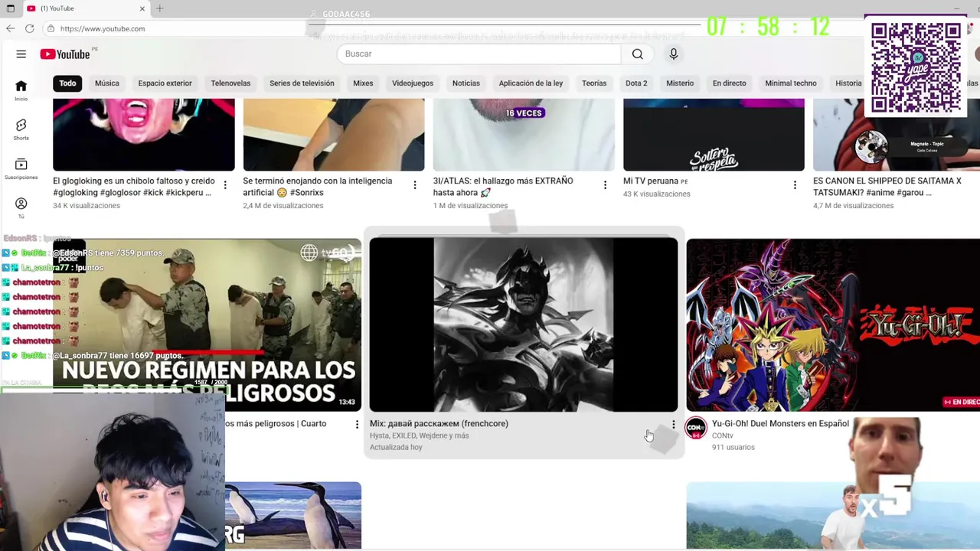
Task: Open the Tú profile section
Action: pos(21,208)
